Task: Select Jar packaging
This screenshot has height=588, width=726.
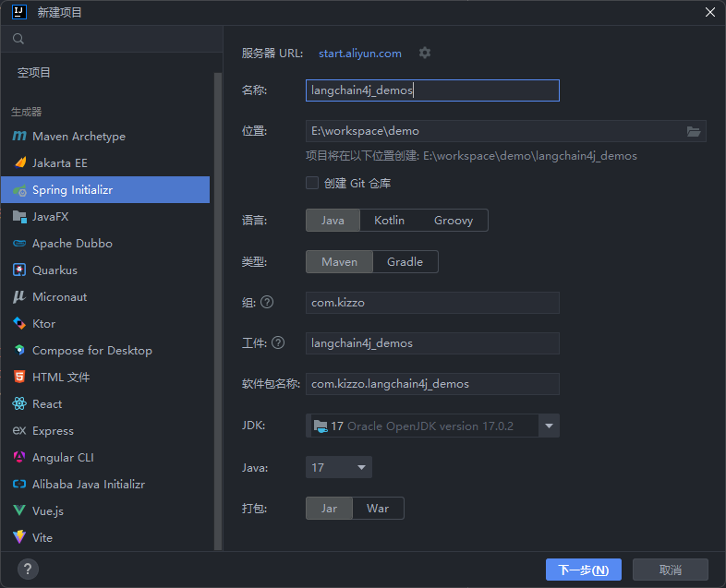Action: point(329,509)
